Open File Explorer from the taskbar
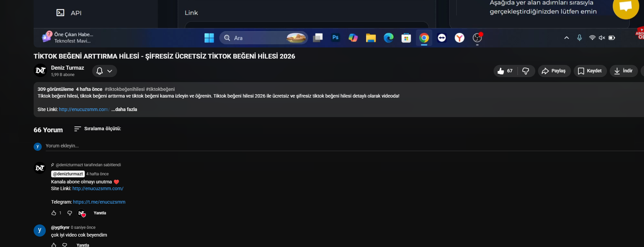Viewport: 644px width, 247px height. [371, 38]
